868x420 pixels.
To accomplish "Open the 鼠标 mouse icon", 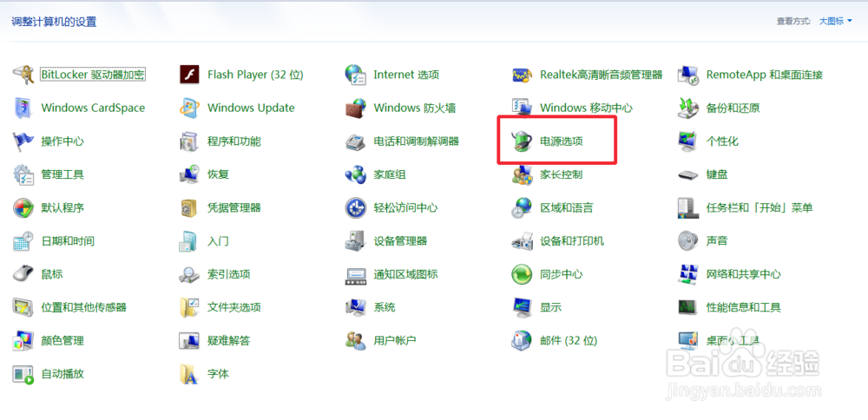I will [23, 274].
